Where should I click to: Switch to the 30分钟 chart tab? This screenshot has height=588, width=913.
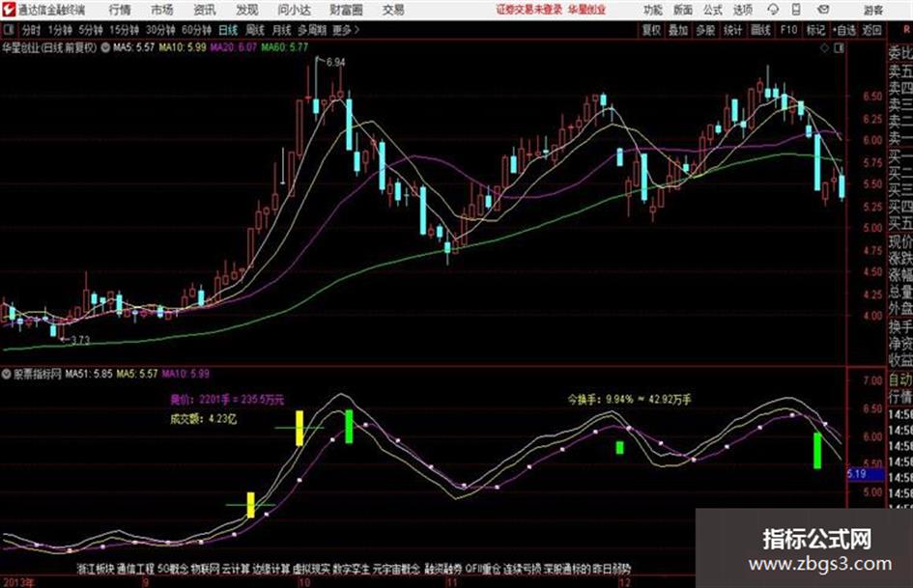[160, 30]
